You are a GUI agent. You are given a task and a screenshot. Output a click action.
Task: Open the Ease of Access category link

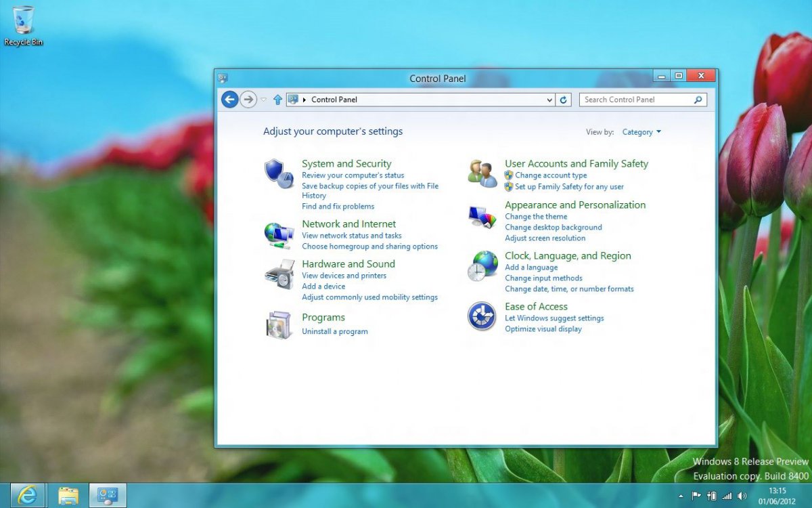[536, 307]
